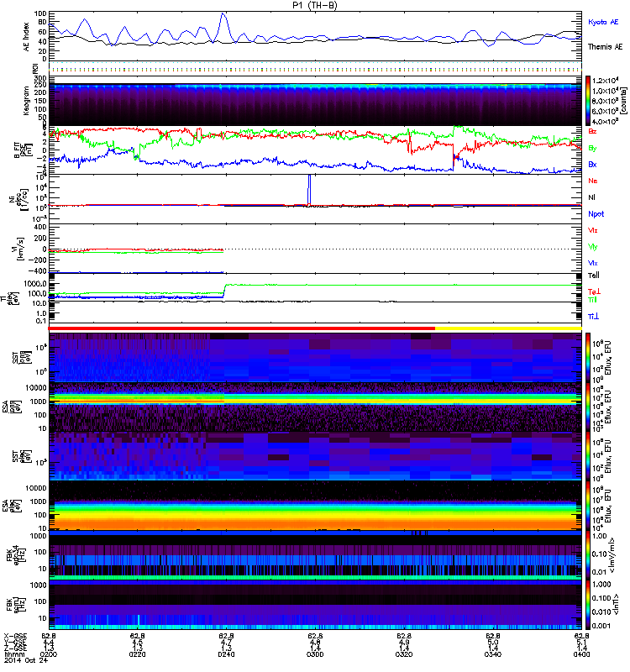The height and width of the screenshot is (672, 630).
Task: Click the 0320 time axis label
Action: [404, 654]
